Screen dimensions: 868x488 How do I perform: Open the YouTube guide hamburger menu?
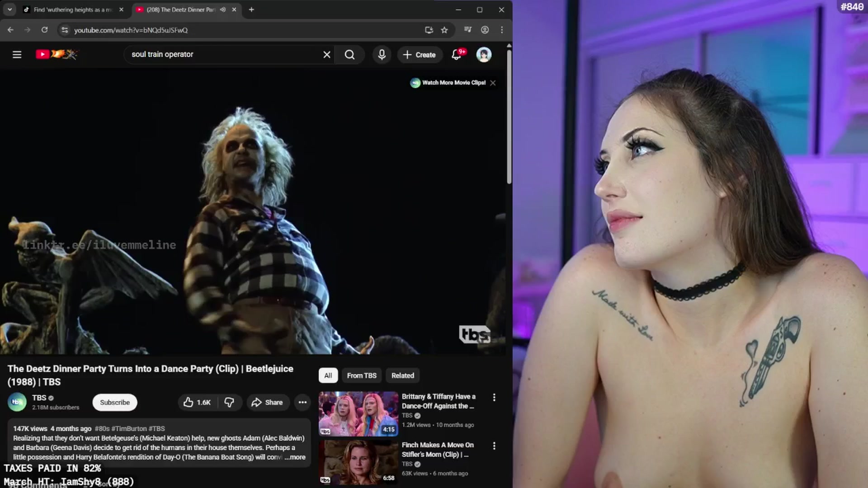coord(17,55)
